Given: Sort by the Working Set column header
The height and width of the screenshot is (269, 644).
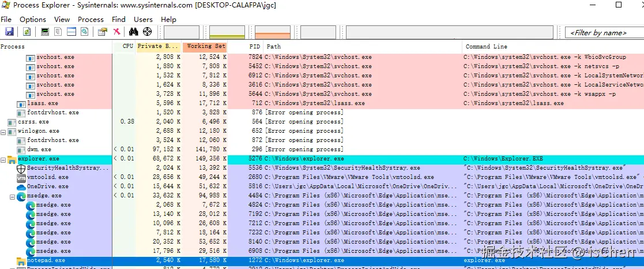Looking at the screenshot, I should (205, 47).
